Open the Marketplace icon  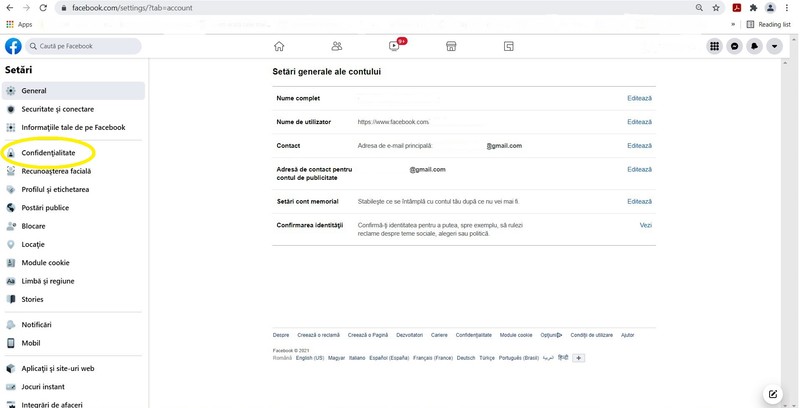coord(451,46)
